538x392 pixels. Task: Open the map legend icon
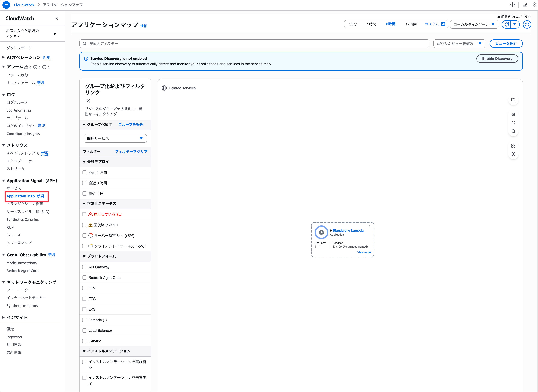click(513, 100)
